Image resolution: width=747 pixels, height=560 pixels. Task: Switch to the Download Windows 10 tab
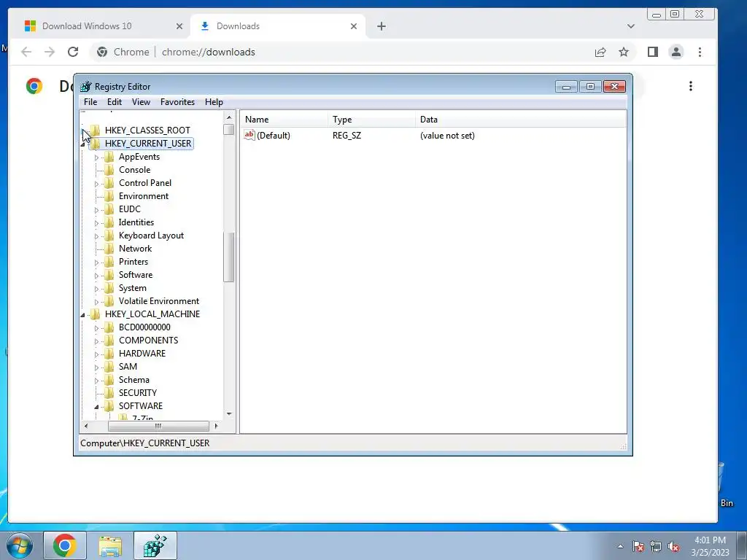pyautogui.click(x=87, y=26)
